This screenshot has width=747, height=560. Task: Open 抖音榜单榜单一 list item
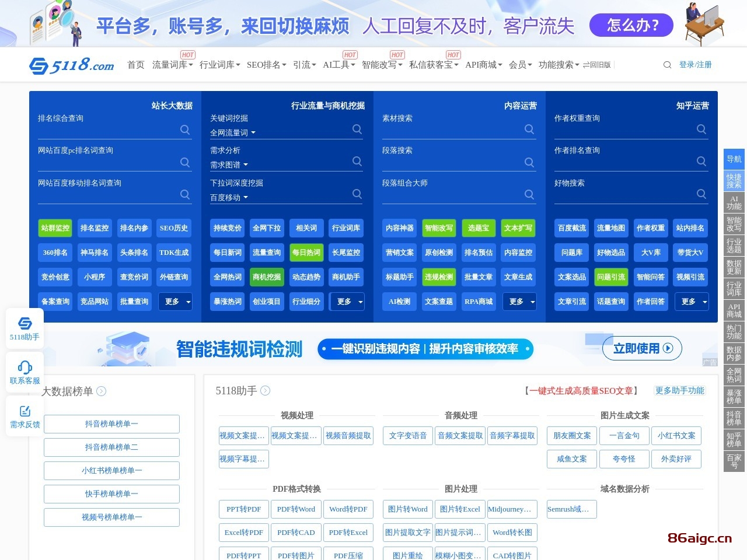pos(111,424)
